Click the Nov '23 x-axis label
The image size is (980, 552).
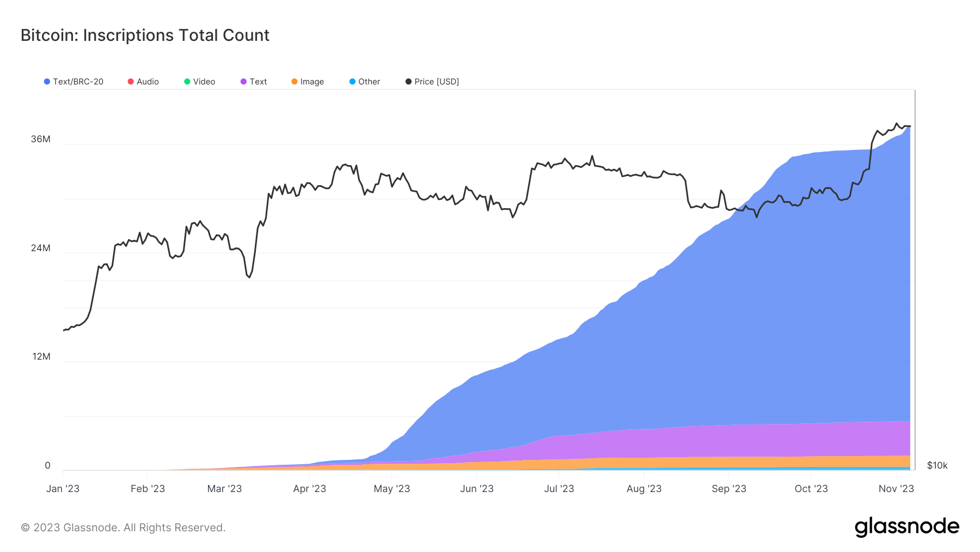[896, 489]
